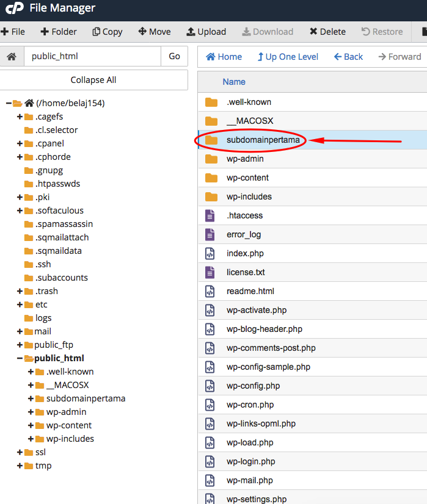Click the wp-admin folder icon in file list
This screenshot has height=504, width=427.
click(x=211, y=159)
